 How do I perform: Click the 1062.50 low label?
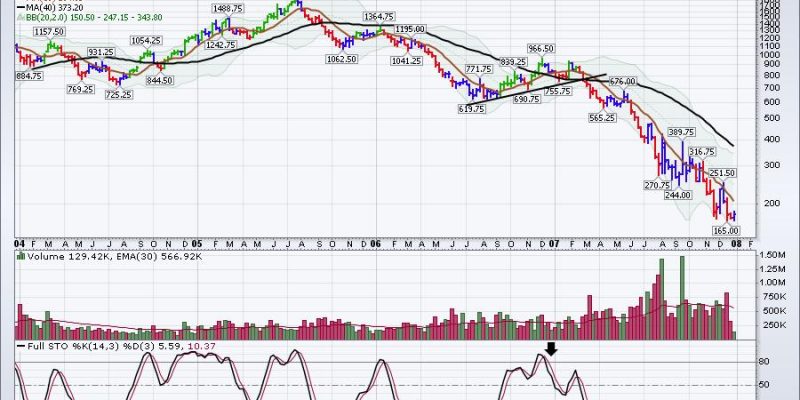(341, 59)
